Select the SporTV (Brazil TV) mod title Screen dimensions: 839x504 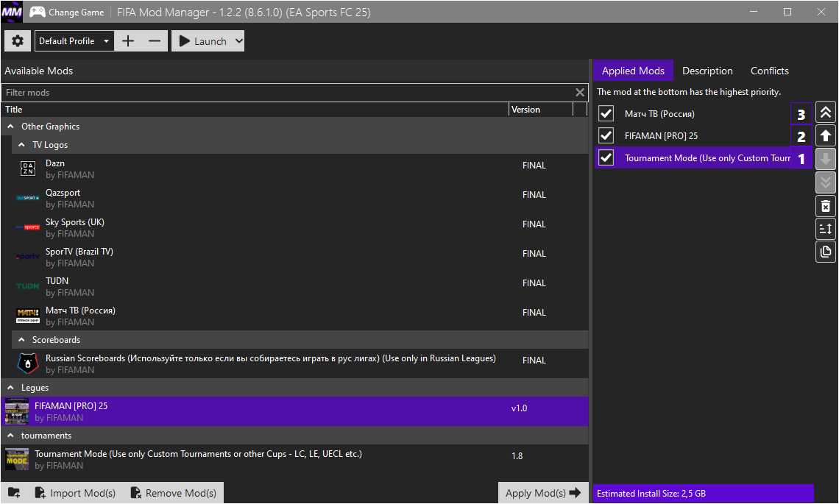[x=79, y=252]
